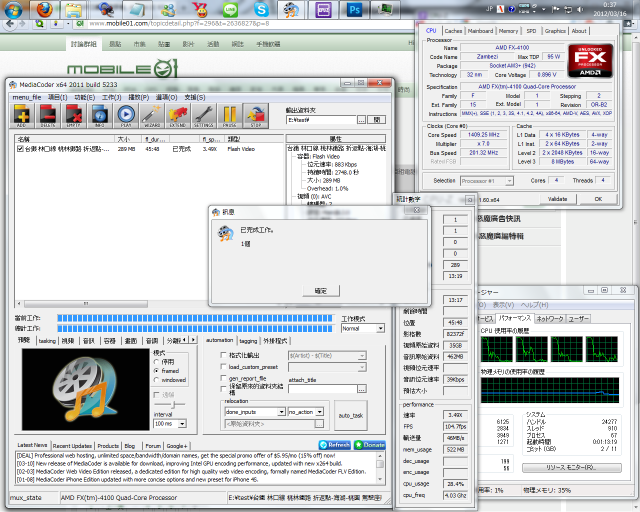Select the 停用 mode radio button
Screen dimensions: 640x512
point(156,362)
